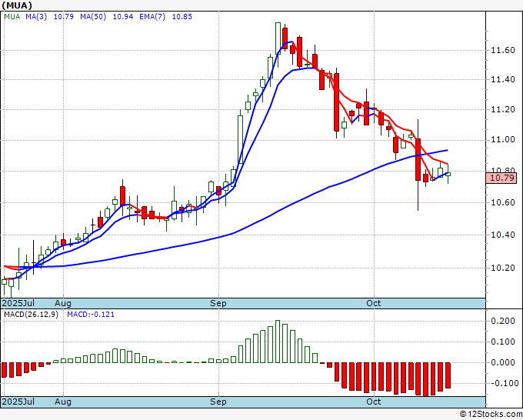523x420 pixels.
Task: Click the 11.20 price axis label
Action: coord(503,110)
